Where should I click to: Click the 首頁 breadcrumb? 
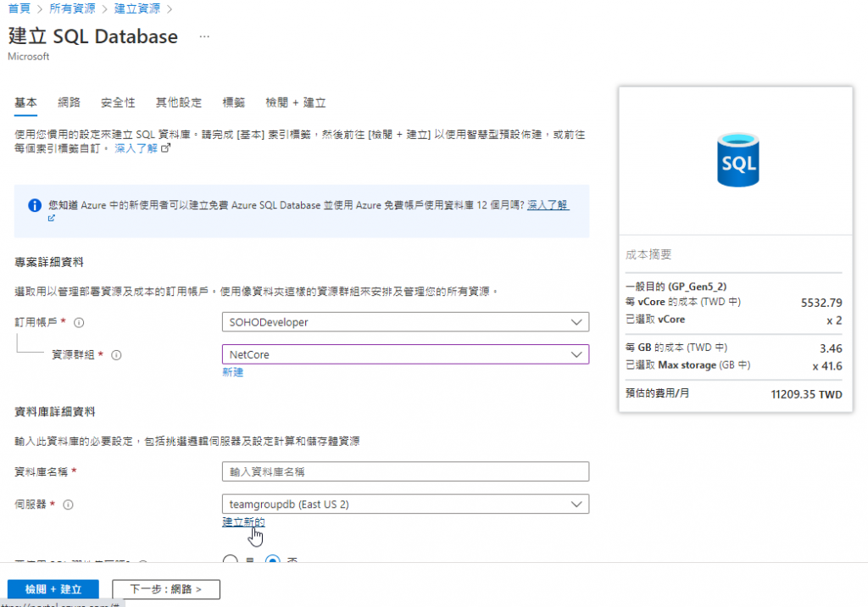click(x=19, y=8)
